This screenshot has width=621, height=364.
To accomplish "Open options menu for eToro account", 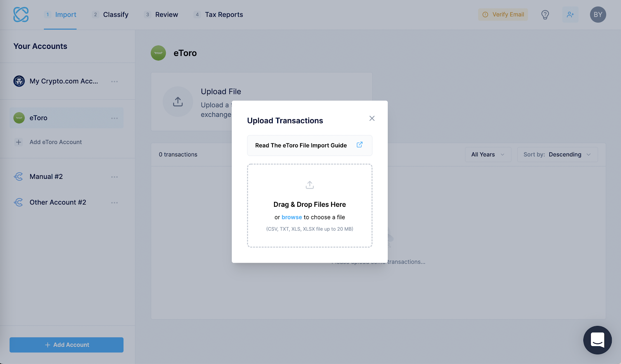I will pos(114,118).
